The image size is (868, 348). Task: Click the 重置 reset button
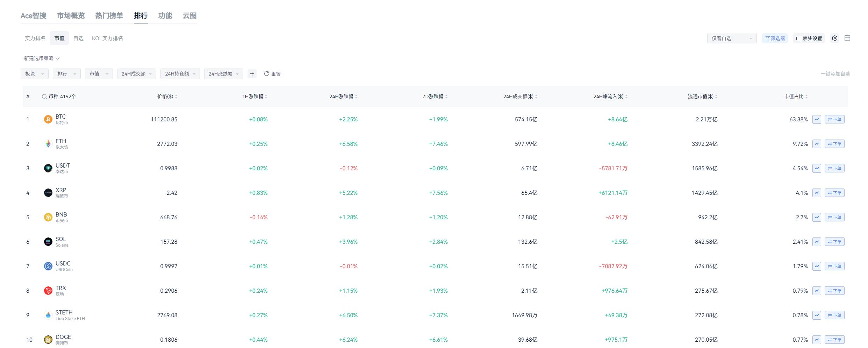point(272,74)
